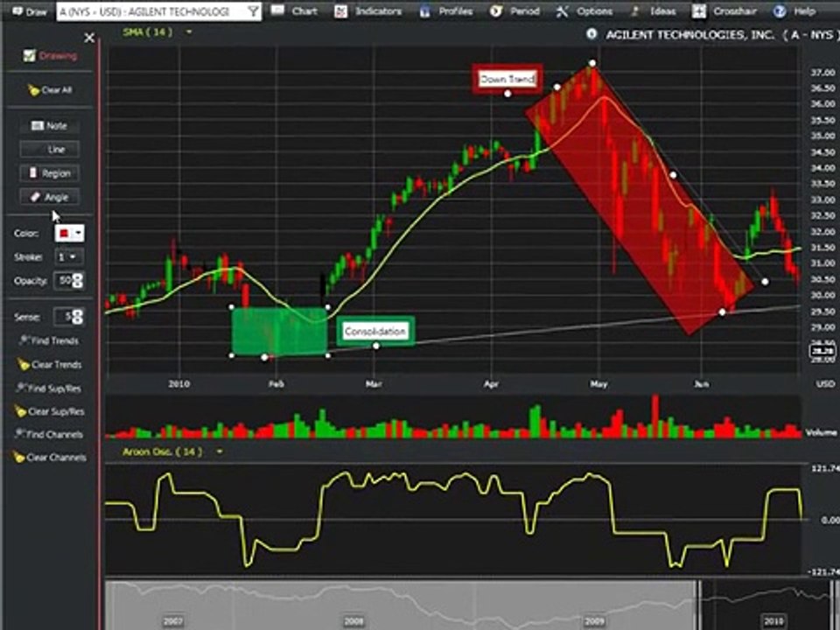Click Clear Channels
Viewport: 840px width, 630px height.
49,457
